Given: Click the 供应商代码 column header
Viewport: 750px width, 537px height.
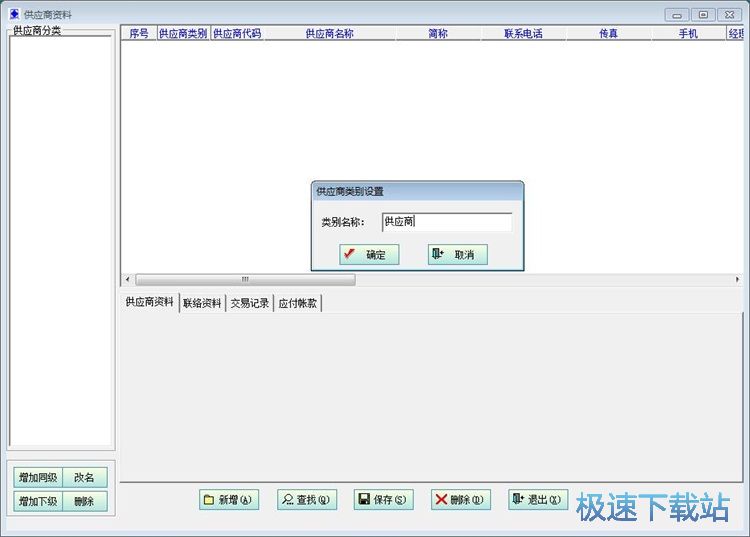Looking at the screenshot, I should (x=237, y=33).
